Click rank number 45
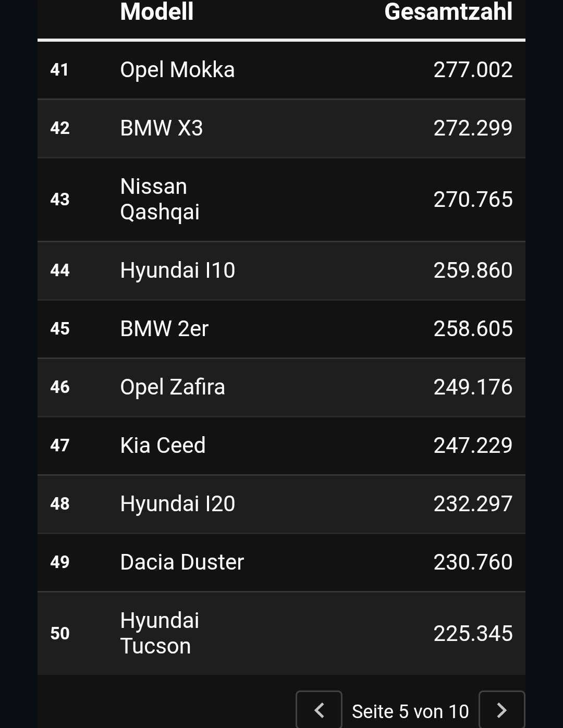The width and height of the screenshot is (563, 728). coord(60,329)
